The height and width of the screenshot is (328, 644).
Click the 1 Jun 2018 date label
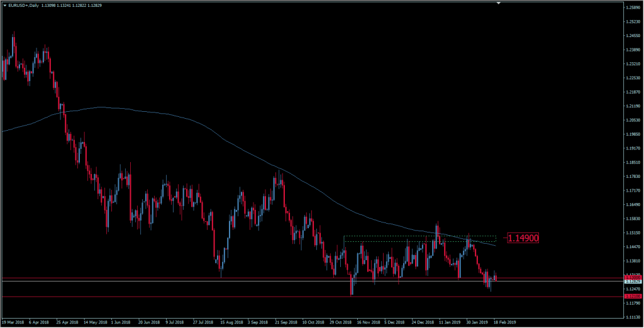click(121, 323)
